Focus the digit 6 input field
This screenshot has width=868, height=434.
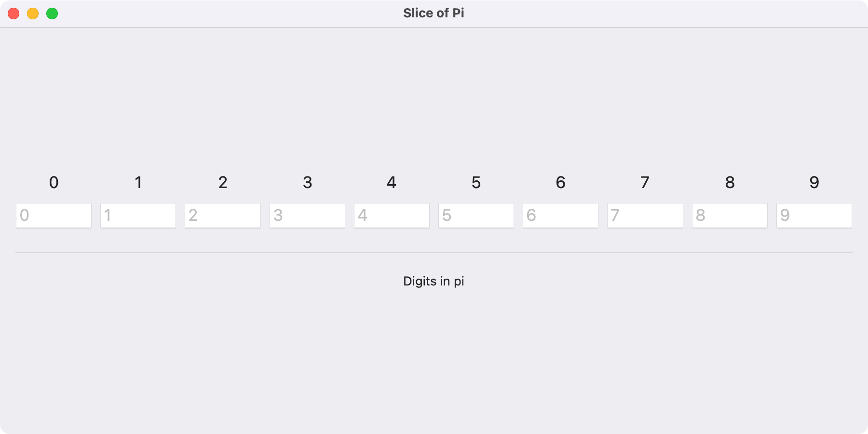(x=560, y=215)
